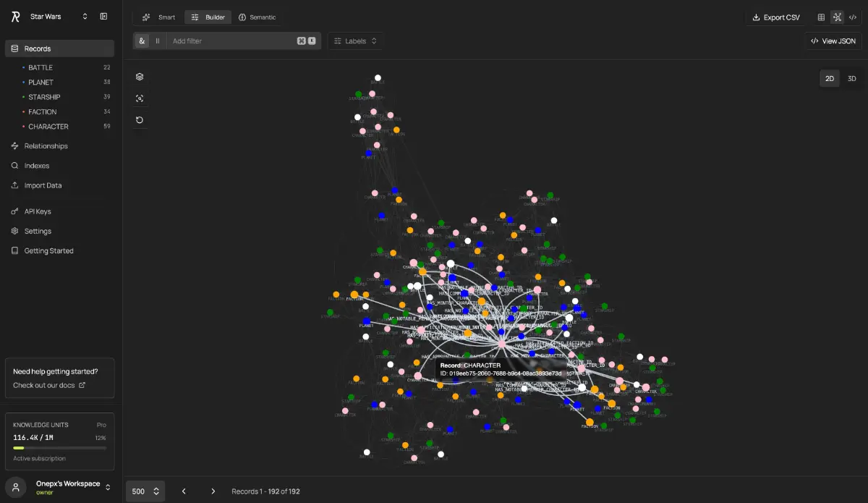This screenshot has height=503, width=868.
Task: Open API Keys page
Action: (x=38, y=211)
